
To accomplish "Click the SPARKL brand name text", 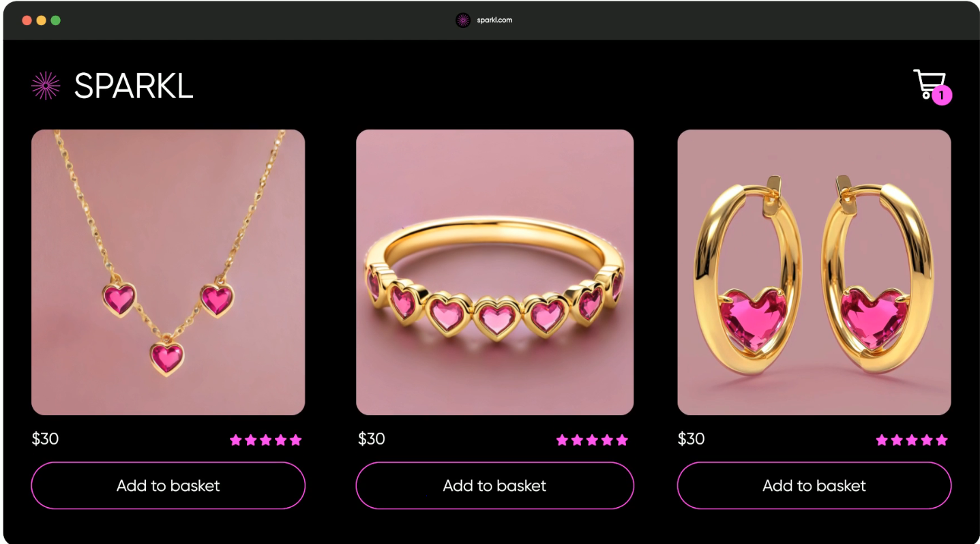I will [134, 86].
